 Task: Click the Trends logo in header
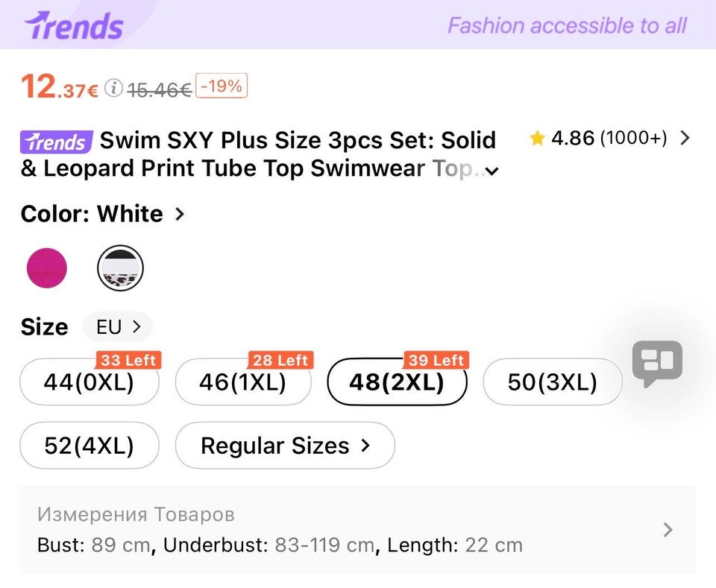pos(73,26)
